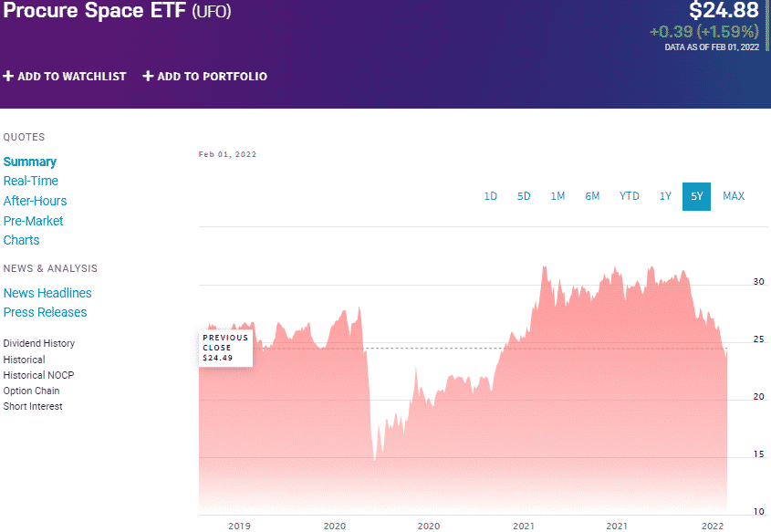Switch chart to 1M view
The height and width of the screenshot is (532, 771).
pyautogui.click(x=557, y=196)
